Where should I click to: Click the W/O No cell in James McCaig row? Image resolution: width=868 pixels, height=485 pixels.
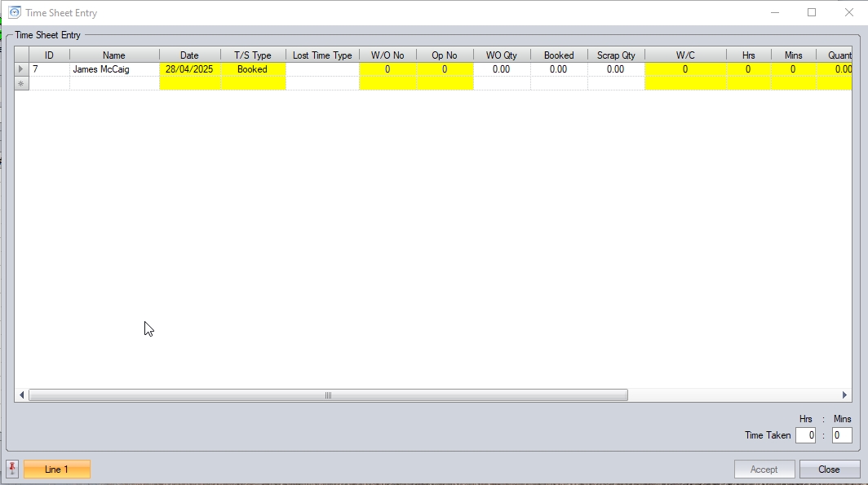click(x=387, y=69)
